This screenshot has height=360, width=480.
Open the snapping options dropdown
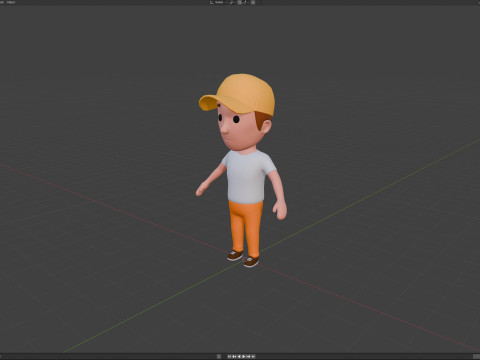pyautogui.click(x=246, y=2)
